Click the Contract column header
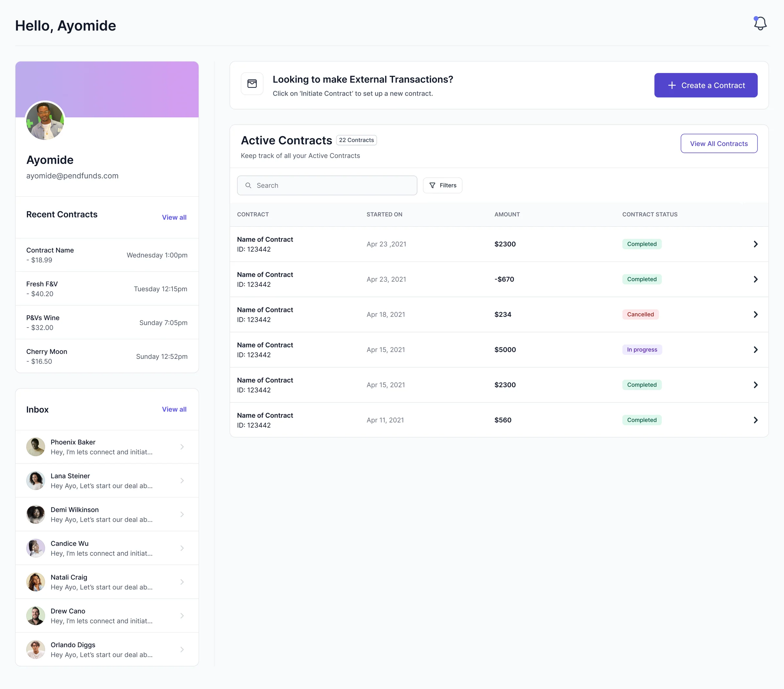 click(x=253, y=215)
